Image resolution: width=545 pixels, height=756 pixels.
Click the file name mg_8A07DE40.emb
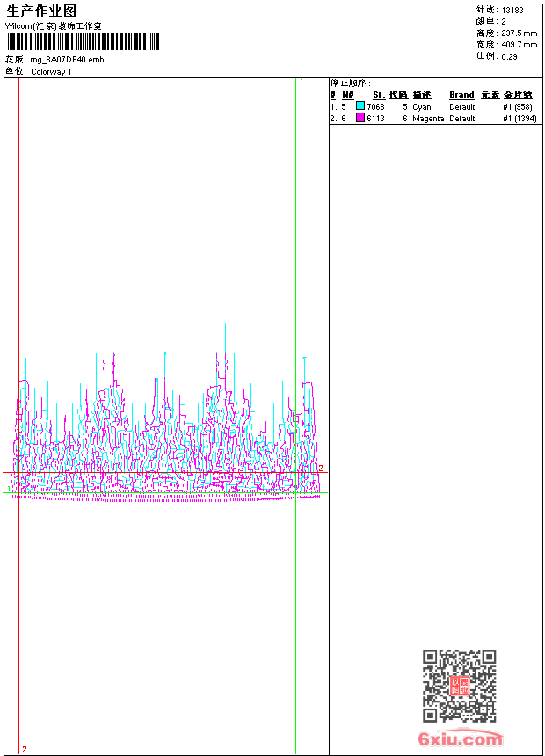pyautogui.click(x=67, y=60)
